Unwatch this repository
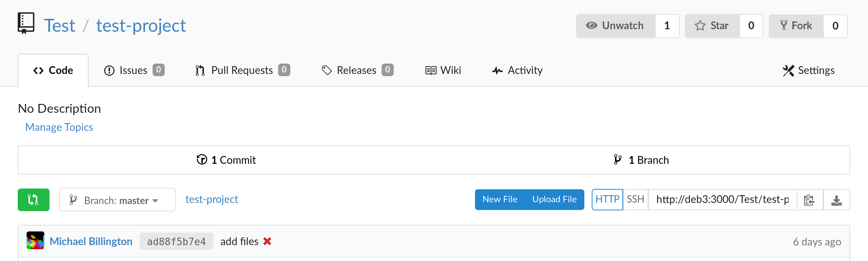Viewport: 868px width, 261px height. coord(616,26)
